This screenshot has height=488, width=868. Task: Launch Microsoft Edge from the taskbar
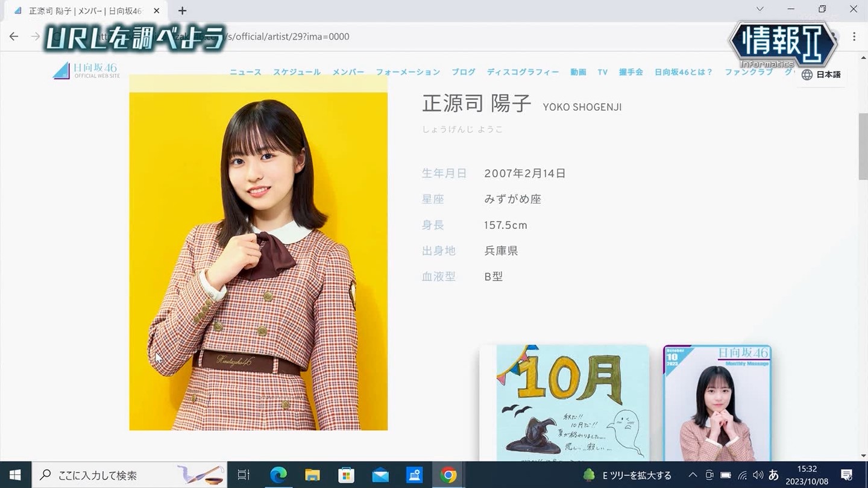[278, 475]
